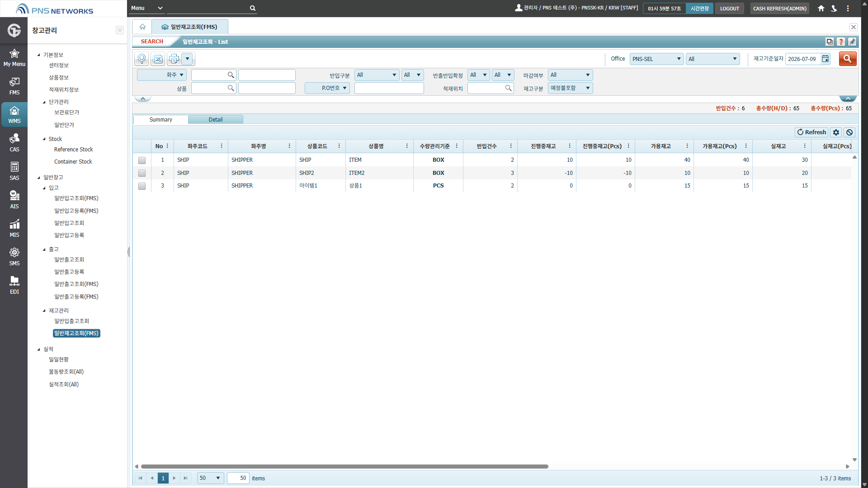The height and width of the screenshot is (488, 868).
Task: Open the SMS module icon
Action: (14, 257)
